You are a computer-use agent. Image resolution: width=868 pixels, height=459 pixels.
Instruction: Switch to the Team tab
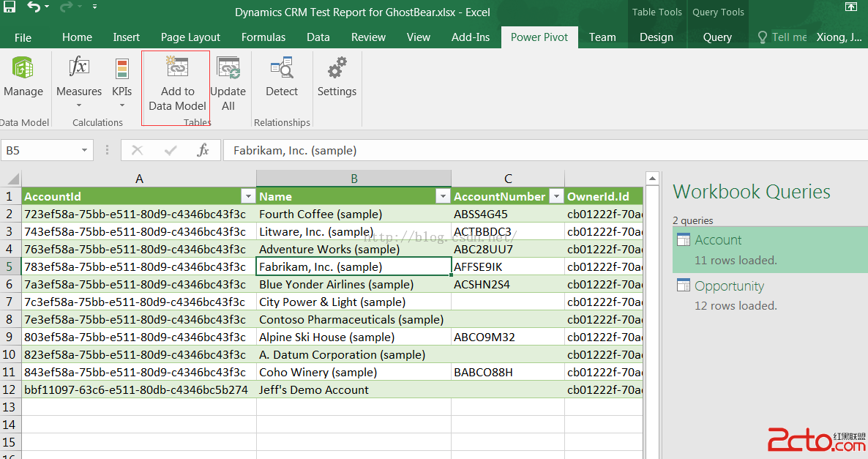pos(602,37)
